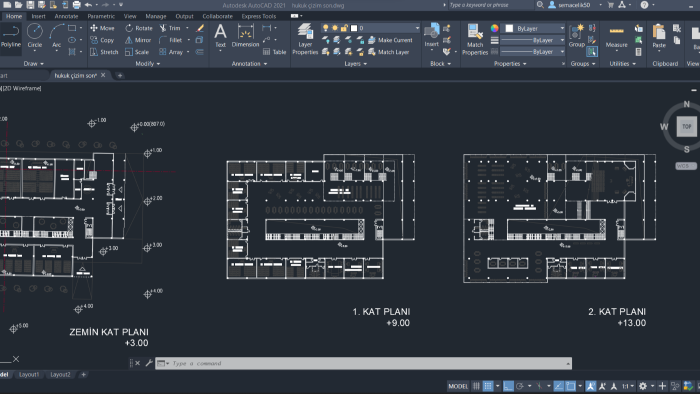700x394 pixels.
Task: Click the Erase pencil icon
Action: [200, 28]
